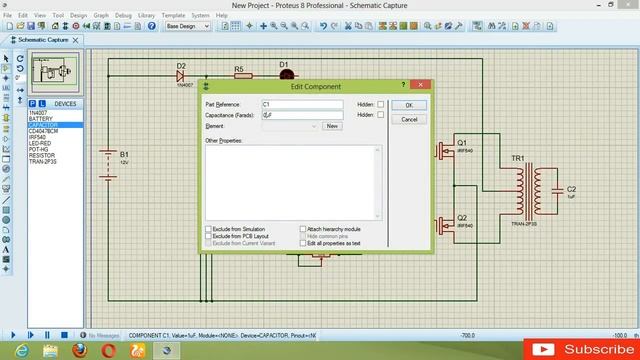This screenshot has width=640, height=360.
Task: Save the project with the floppy icon
Action: click(31, 26)
